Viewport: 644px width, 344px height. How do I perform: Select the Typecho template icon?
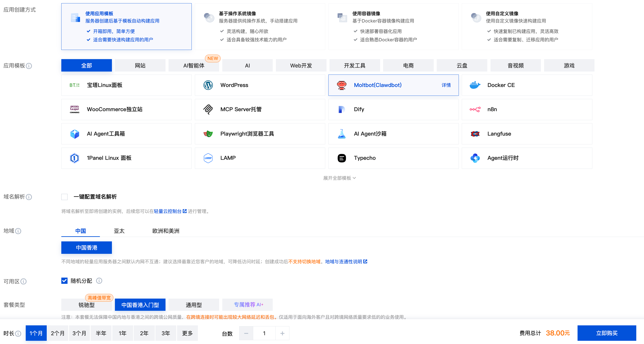tap(342, 158)
